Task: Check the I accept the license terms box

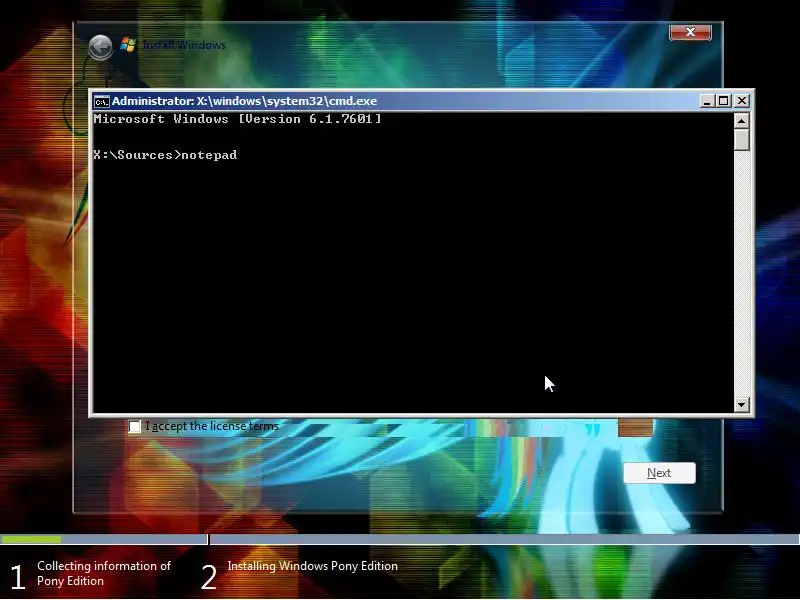Action: tap(135, 426)
